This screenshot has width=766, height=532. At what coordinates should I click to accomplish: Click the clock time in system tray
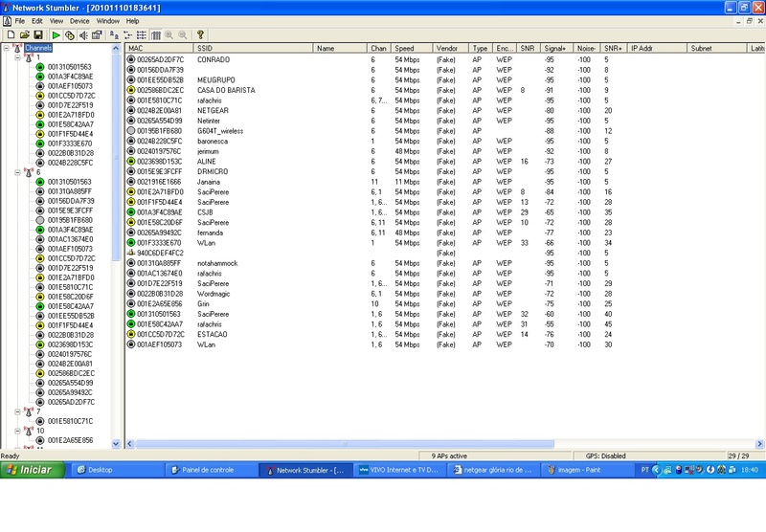coord(749,470)
